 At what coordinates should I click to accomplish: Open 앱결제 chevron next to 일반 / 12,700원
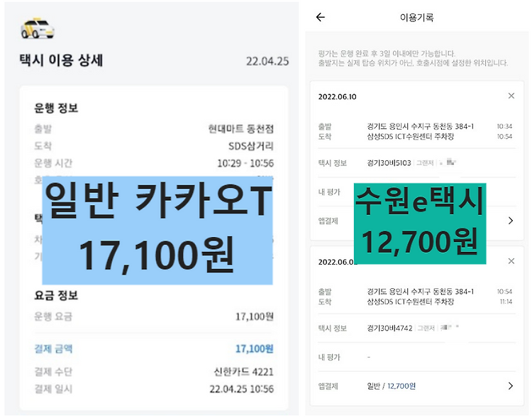pyautogui.click(x=511, y=386)
